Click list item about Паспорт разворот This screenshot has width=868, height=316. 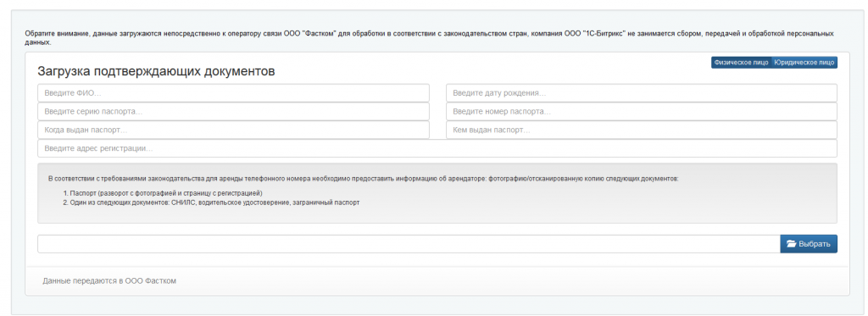coord(163,193)
